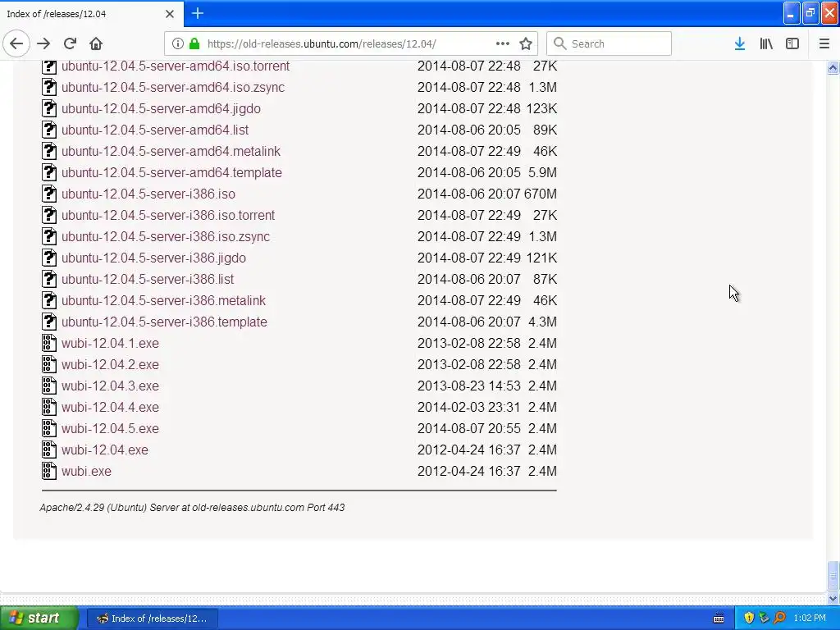Click the security shield tray icon
This screenshot has width=840, height=630.
point(749,619)
